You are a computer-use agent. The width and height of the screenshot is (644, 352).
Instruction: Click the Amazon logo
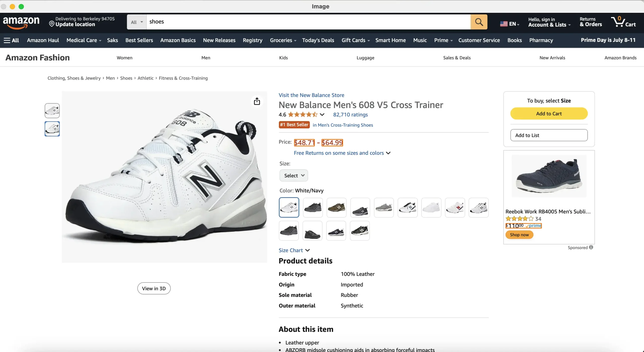pos(21,23)
